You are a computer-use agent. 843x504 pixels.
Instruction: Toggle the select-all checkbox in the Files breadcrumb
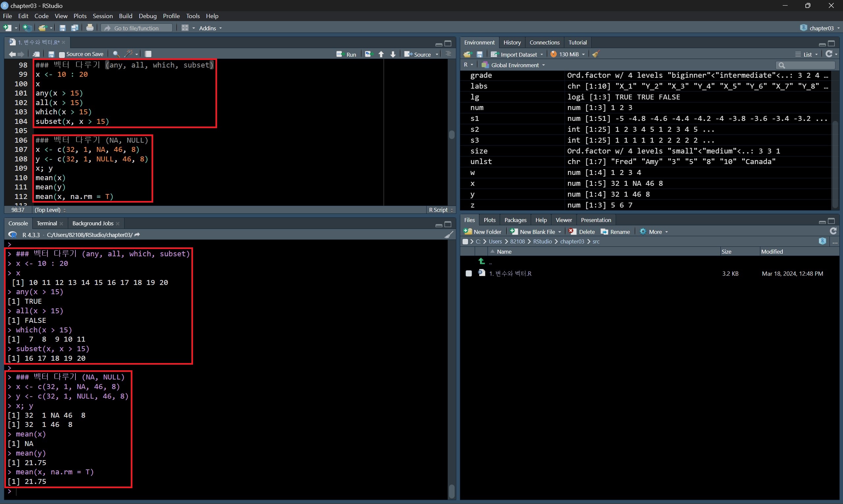(x=465, y=241)
